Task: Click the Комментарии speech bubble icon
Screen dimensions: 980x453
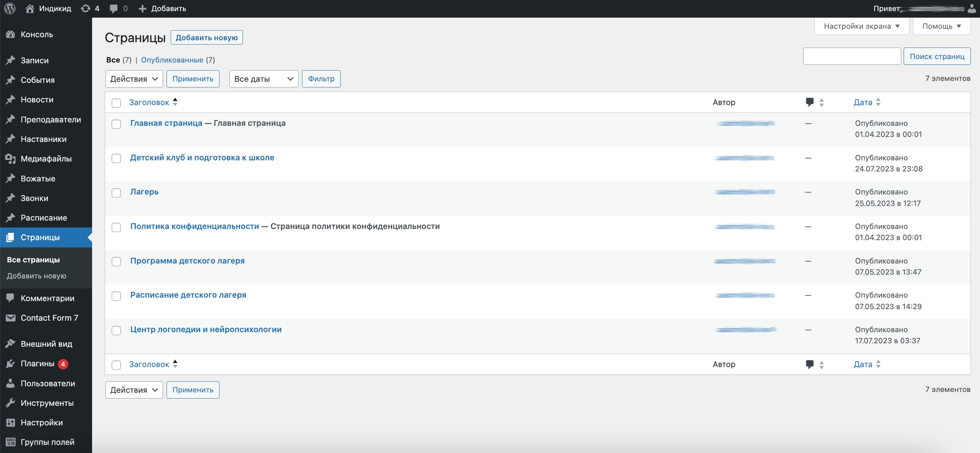Action: [x=10, y=298]
